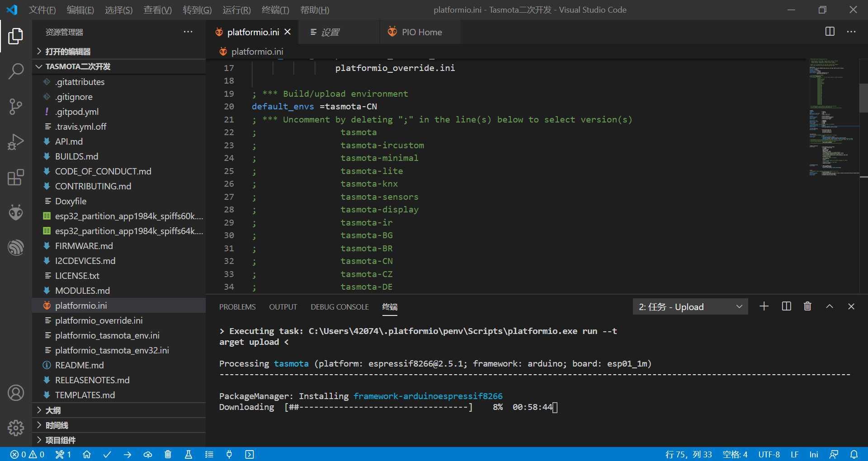
Task: Open the Run and Debug view icon
Action: point(16,142)
